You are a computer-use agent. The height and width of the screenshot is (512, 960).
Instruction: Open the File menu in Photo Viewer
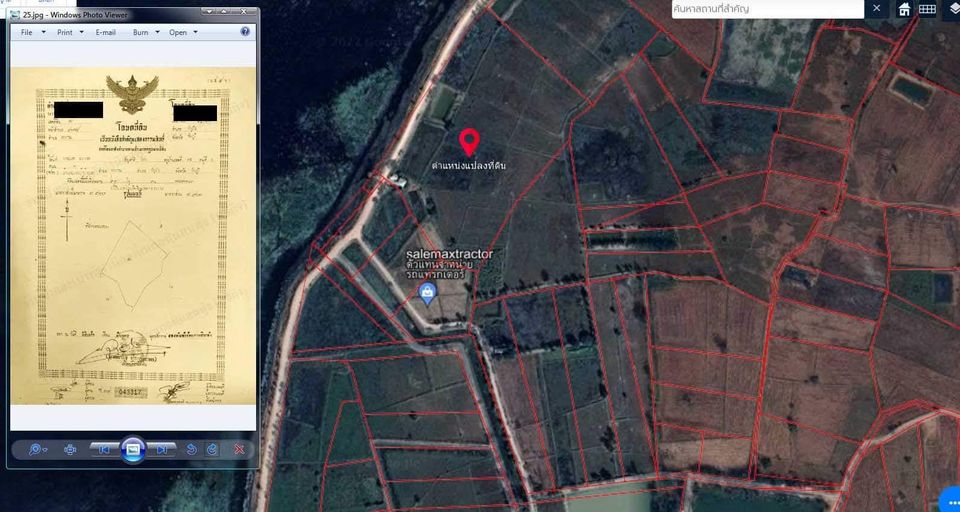[x=26, y=32]
